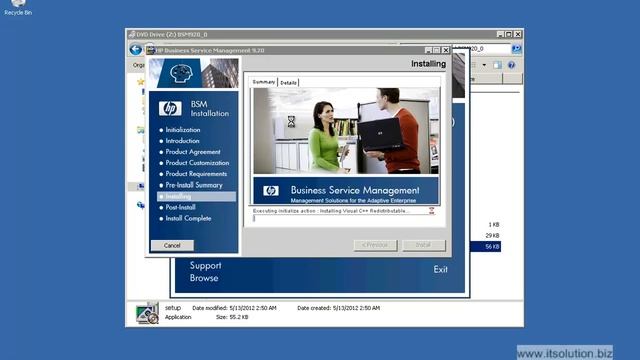Switch to the Details tab
640x360 pixels.
click(x=288, y=82)
